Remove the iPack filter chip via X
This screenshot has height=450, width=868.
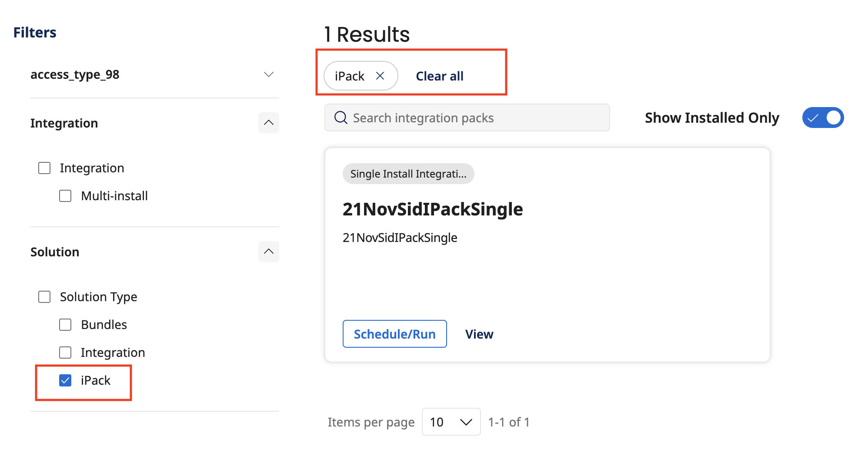(380, 76)
